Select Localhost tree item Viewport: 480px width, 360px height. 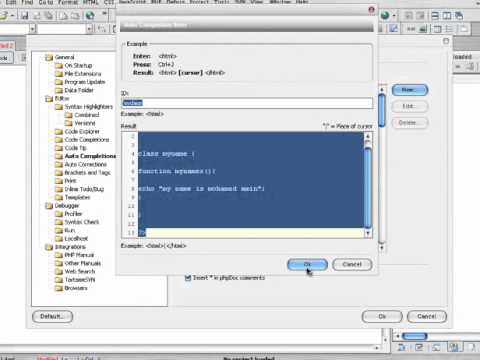(76, 239)
